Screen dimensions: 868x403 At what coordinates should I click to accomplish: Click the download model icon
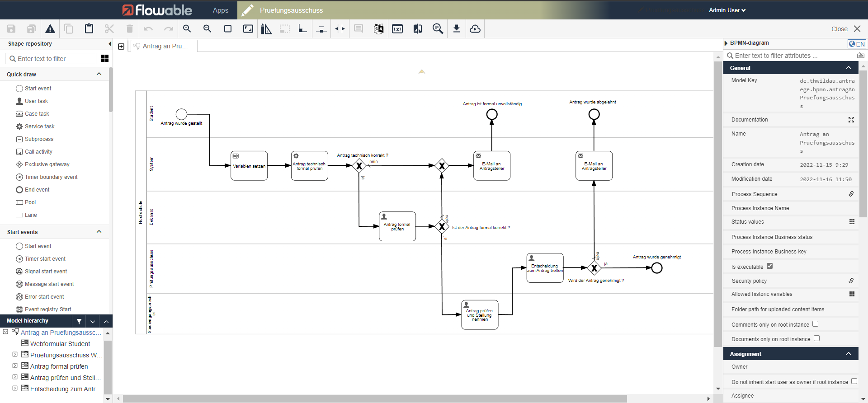coord(457,29)
